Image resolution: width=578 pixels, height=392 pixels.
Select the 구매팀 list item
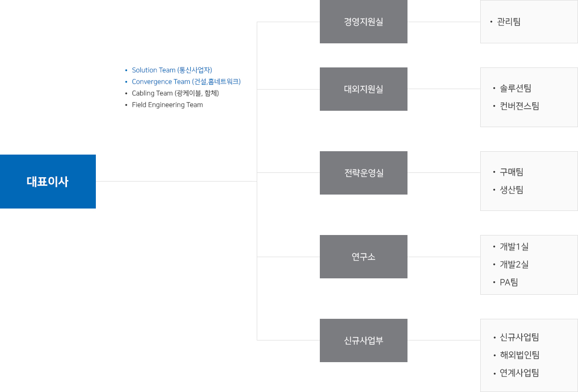(x=512, y=172)
